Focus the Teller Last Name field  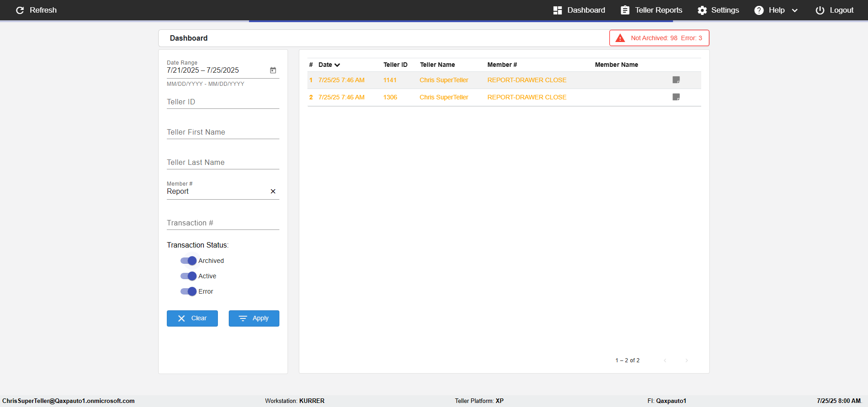click(223, 163)
